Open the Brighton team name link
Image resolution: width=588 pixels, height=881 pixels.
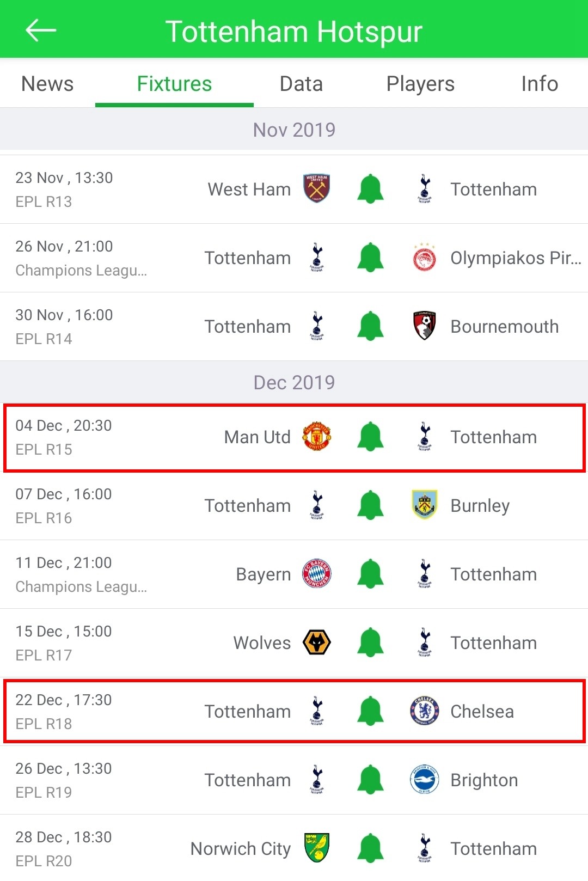[484, 780]
